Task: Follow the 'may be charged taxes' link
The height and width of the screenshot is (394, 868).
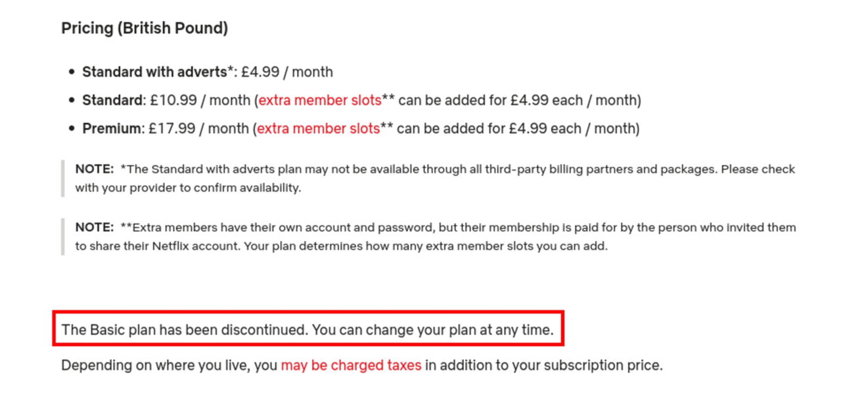Action: point(351,365)
